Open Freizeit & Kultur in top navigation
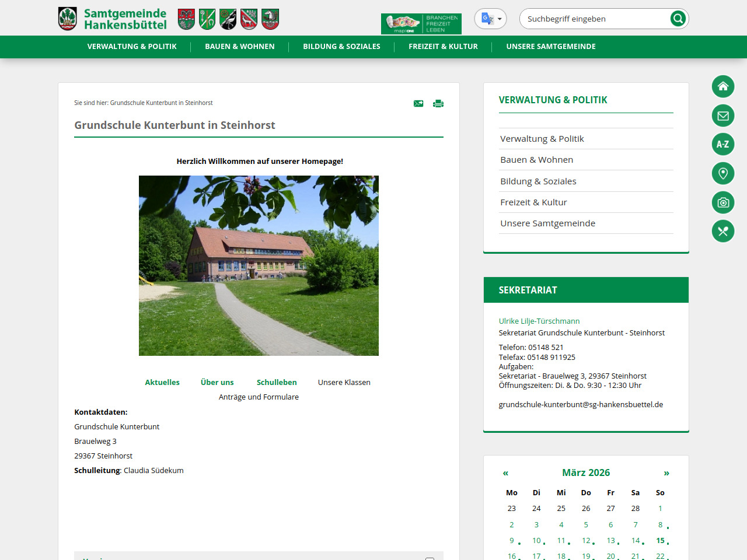The image size is (747, 560). pyautogui.click(x=443, y=47)
